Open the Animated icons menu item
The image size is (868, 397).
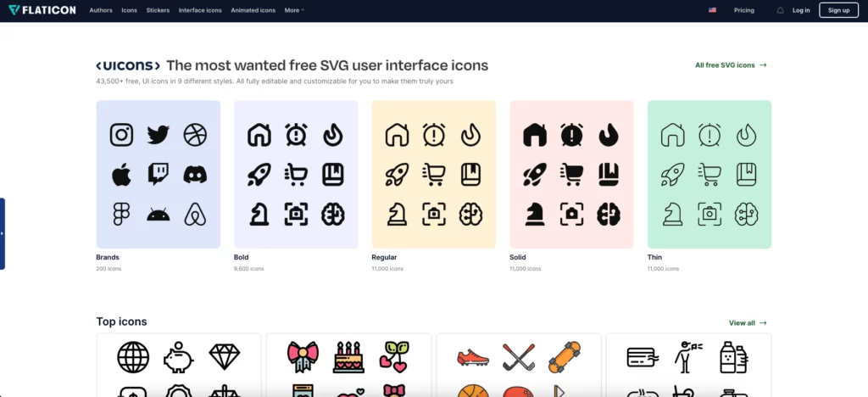(253, 10)
